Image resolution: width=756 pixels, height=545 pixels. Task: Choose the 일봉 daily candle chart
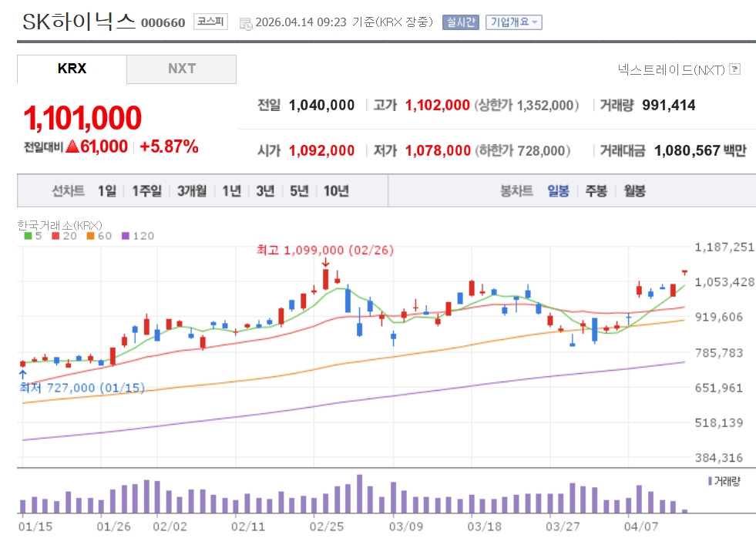point(558,191)
